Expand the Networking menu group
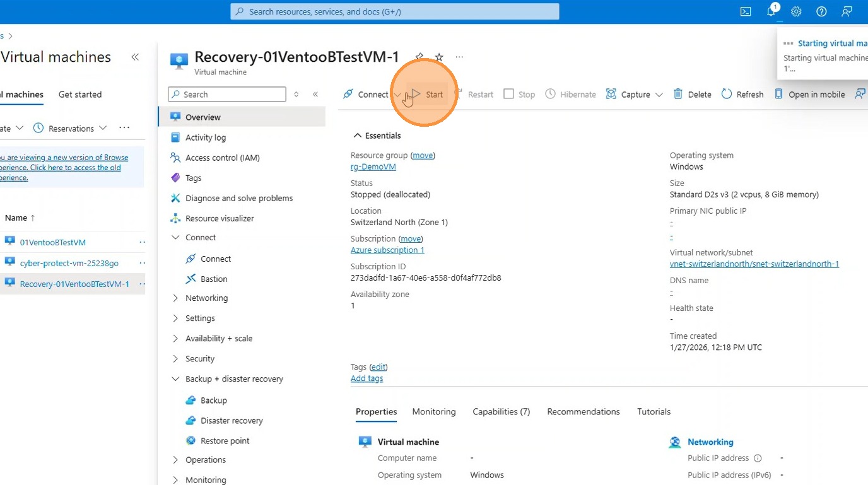 [x=176, y=298]
